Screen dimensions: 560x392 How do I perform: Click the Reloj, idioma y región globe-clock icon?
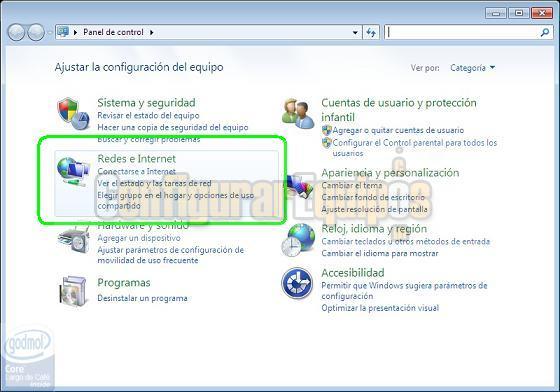(298, 240)
